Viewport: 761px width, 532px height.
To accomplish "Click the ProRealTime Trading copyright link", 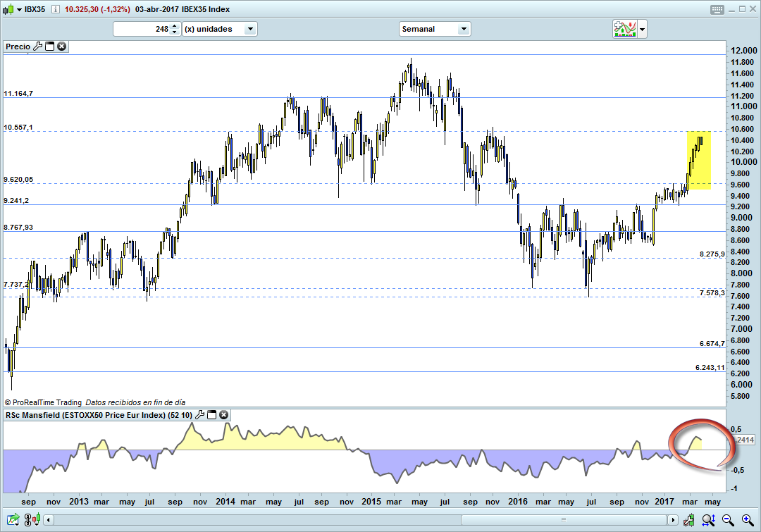I will coord(42,402).
